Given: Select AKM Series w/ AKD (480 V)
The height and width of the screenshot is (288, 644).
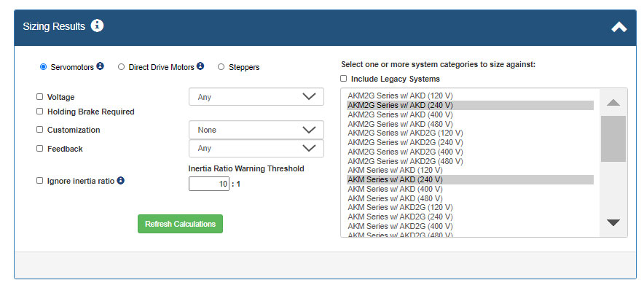Looking at the screenshot, I should pyautogui.click(x=471, y=198).
